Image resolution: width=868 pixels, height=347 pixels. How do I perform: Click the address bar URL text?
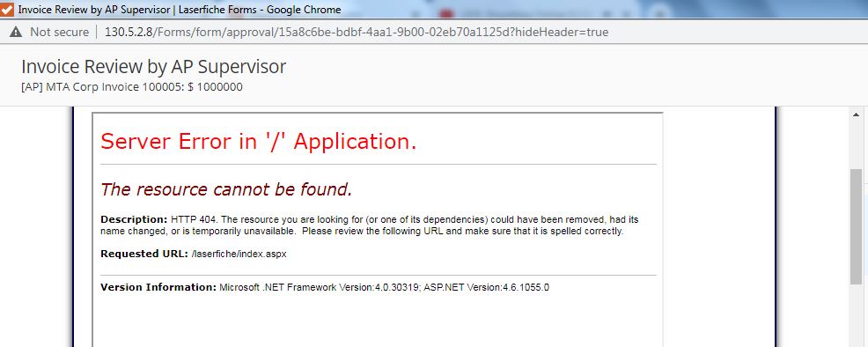click(357, 32)
